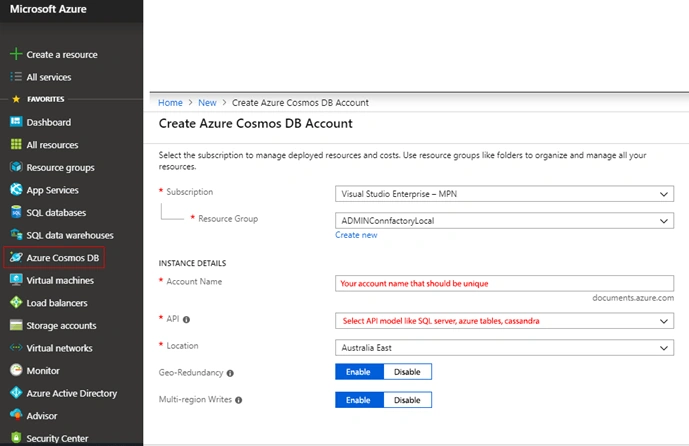Click Create Azure Cosmos DB Account breadcrumb text
This screenshot has height=446, width=689.
click(300, 102)
